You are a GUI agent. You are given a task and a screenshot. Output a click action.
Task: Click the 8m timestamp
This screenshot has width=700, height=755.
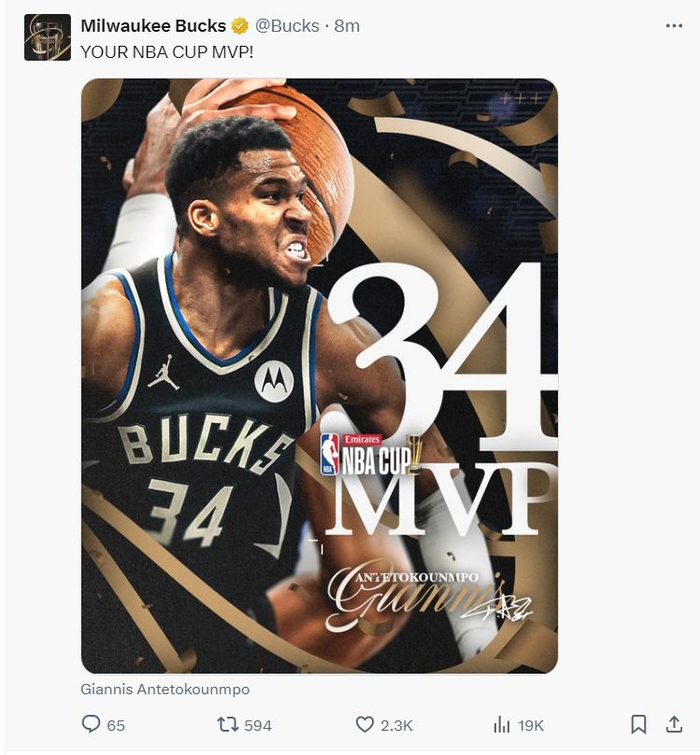coord(347,25)
